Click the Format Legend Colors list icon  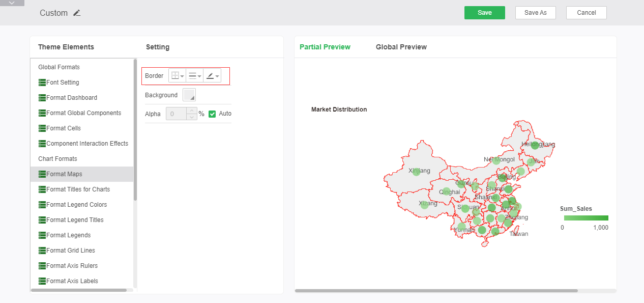tap(42, 205)
